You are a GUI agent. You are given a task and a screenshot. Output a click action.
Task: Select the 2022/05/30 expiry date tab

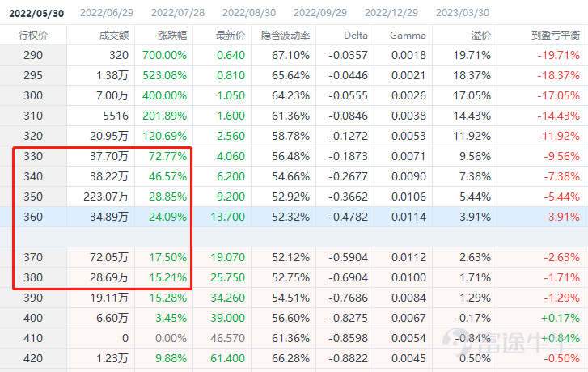pyautogui.click(x=36, y=13)
